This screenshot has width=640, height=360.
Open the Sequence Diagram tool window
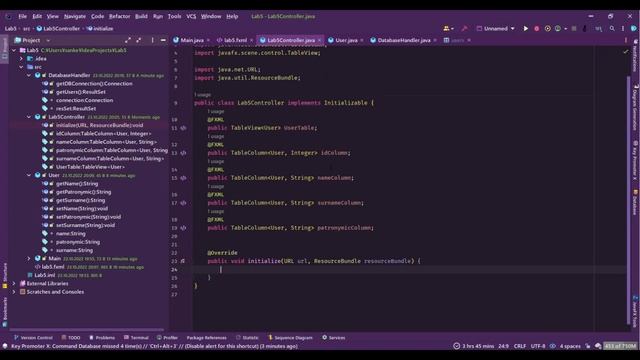(290, 338)
